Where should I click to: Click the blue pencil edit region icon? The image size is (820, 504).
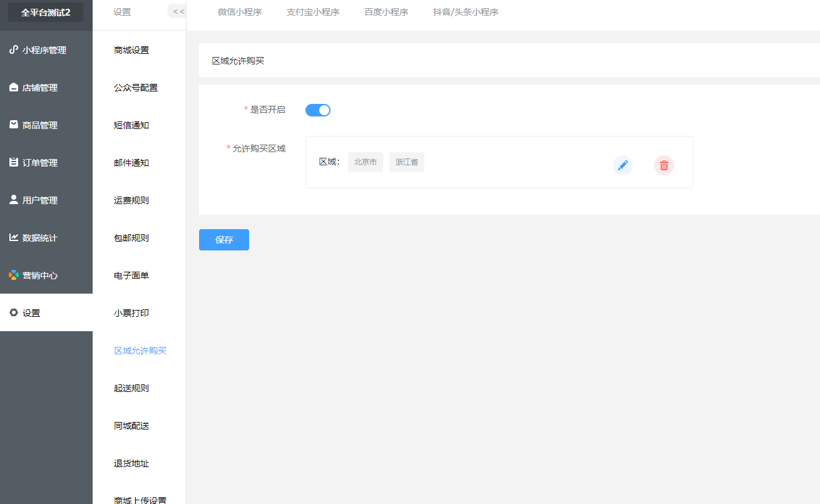tap(622, 165)
